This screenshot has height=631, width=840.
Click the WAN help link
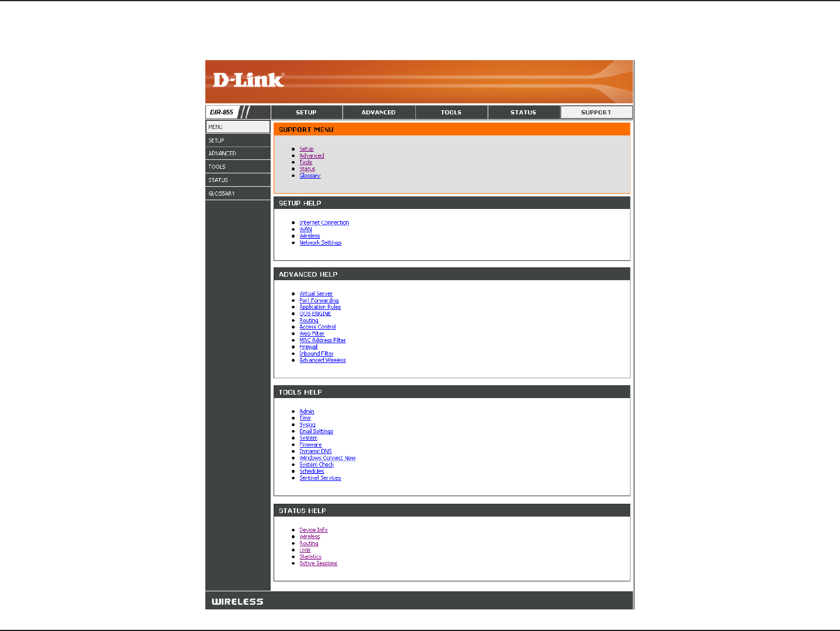click(306, 229)
